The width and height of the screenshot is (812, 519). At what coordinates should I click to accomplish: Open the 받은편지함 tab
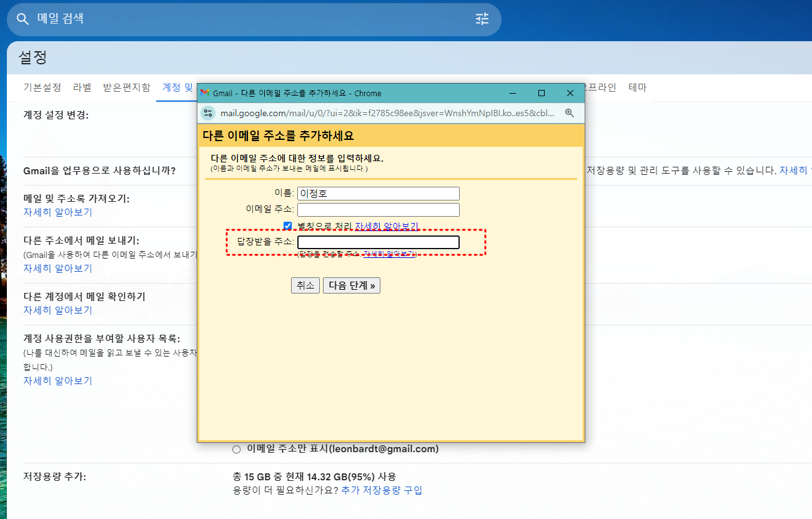point(127,87)
